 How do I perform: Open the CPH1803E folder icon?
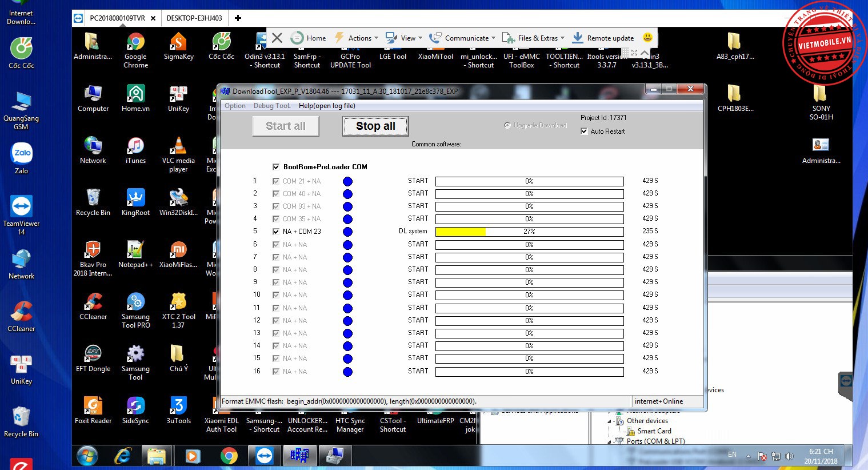point(735,98)
